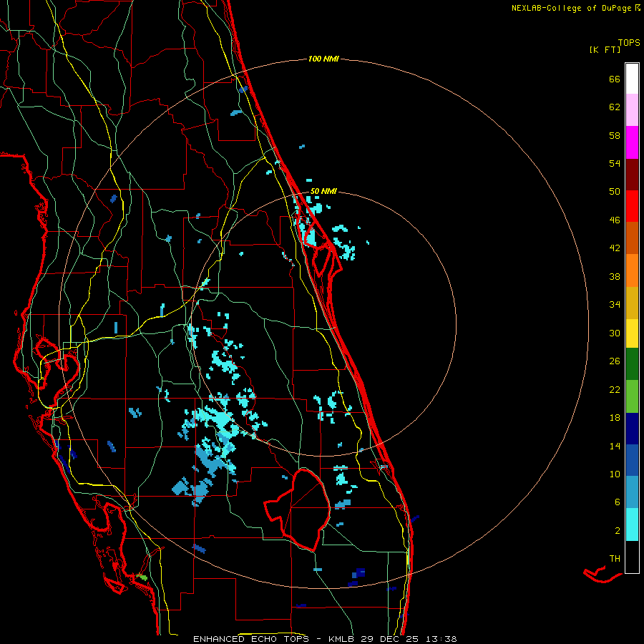The image size is (644, 644).
Task: Click the 6 legend value label
Action: click(x=617, y=502)
